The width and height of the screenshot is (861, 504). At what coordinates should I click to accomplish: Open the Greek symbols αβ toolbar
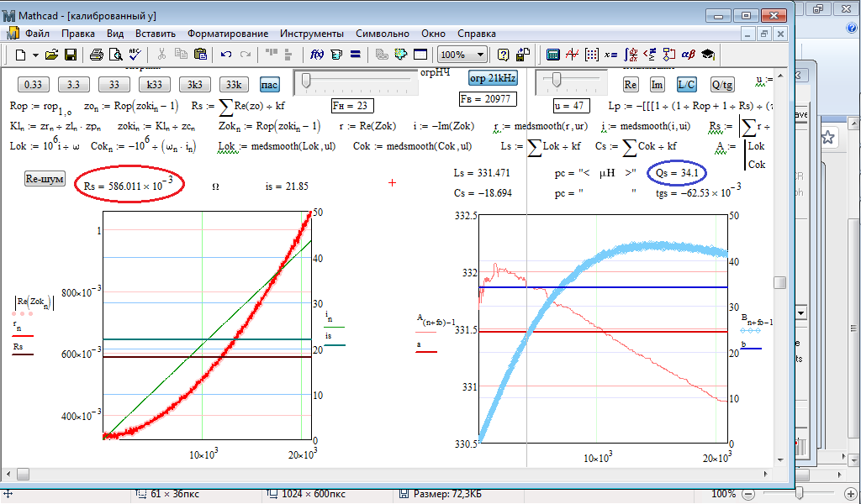(688, 55)
